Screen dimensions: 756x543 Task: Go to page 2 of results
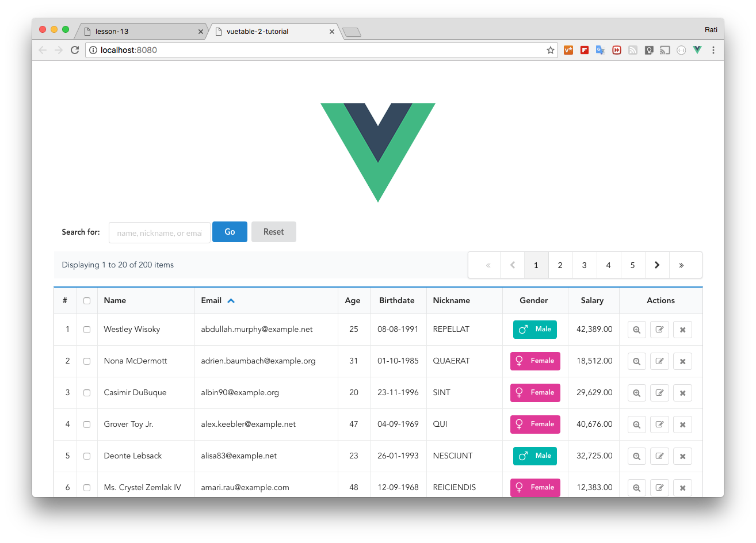[x=560, y=265]
